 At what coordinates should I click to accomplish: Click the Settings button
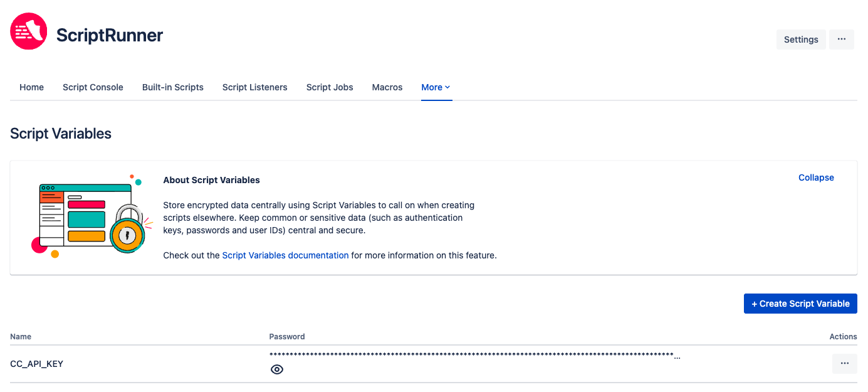tap(801, 39)
